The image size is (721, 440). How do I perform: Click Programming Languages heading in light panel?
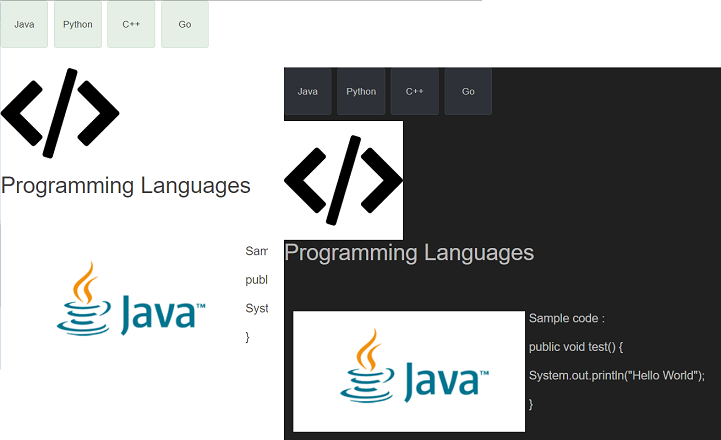(126, 185)
